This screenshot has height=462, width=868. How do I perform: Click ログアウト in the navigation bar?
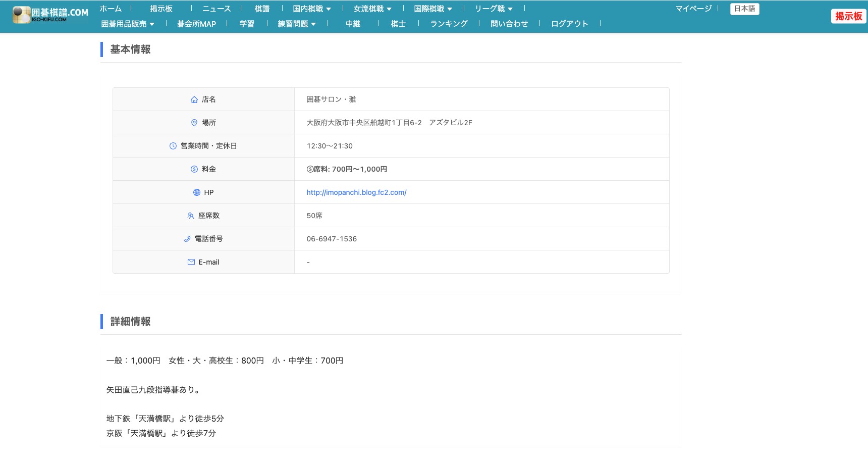tap(569, 24)
